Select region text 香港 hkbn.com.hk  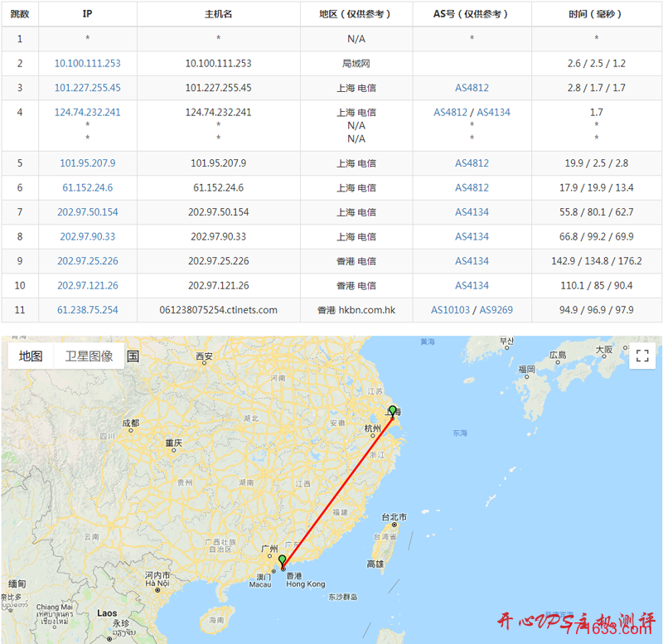click(x=356, y=310)
